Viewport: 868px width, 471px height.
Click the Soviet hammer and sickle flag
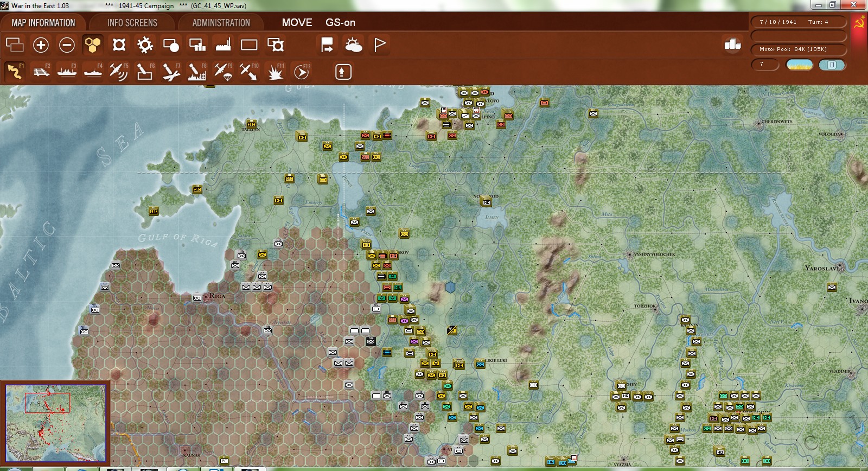pyautogui.click(x=859, y=23)
